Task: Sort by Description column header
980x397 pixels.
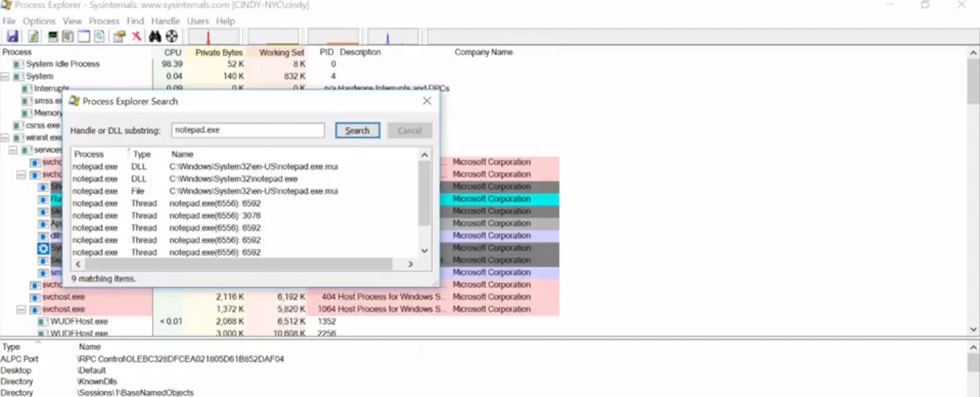Action: click(361, 52)
